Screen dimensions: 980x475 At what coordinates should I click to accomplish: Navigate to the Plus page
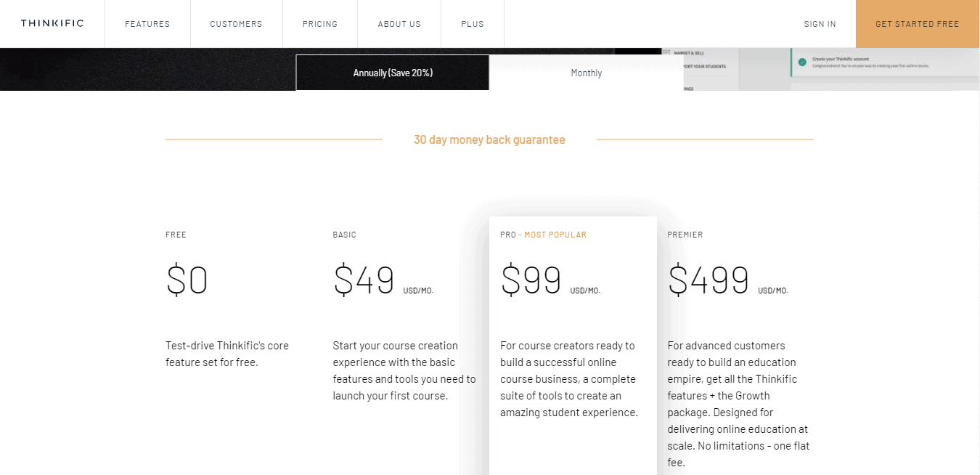473,24
